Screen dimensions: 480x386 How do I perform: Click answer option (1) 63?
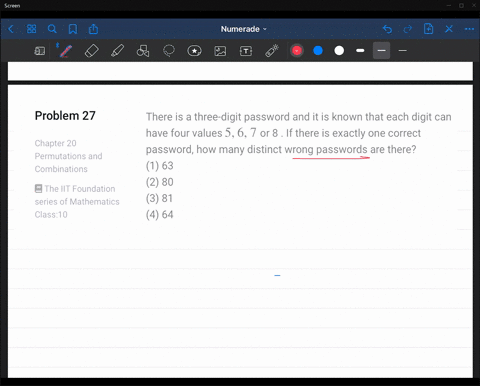[160, 166]
